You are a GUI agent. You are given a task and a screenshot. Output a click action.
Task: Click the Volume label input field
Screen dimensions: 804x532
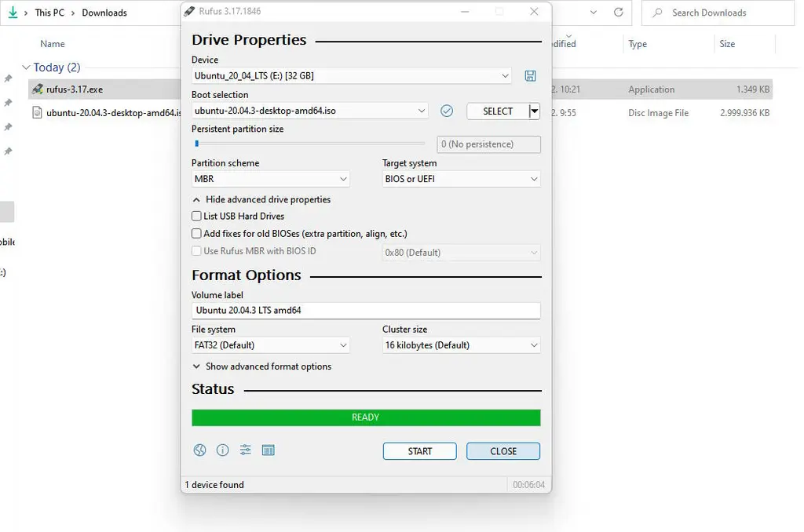tap(366, 311)
